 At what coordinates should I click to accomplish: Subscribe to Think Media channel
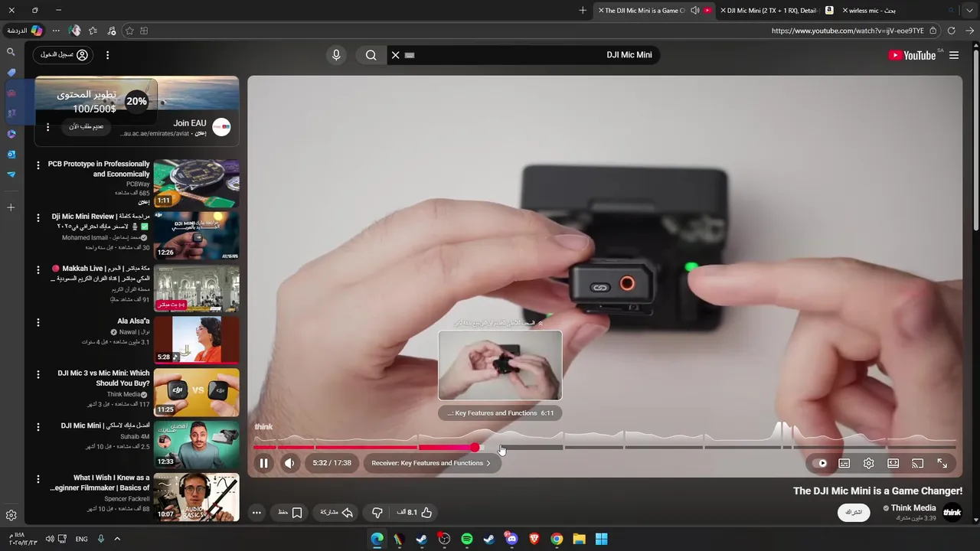[854, 513]
